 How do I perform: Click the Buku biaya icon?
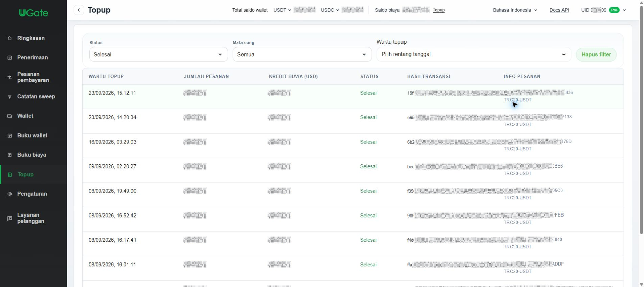(x=10, y=155)
